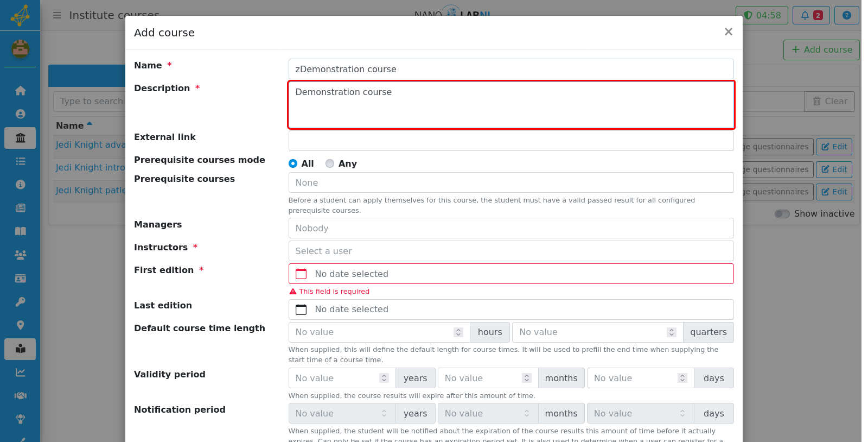The image size is (868, 442).
Task: Open the First edition date picker
Action: click(511, 274)
